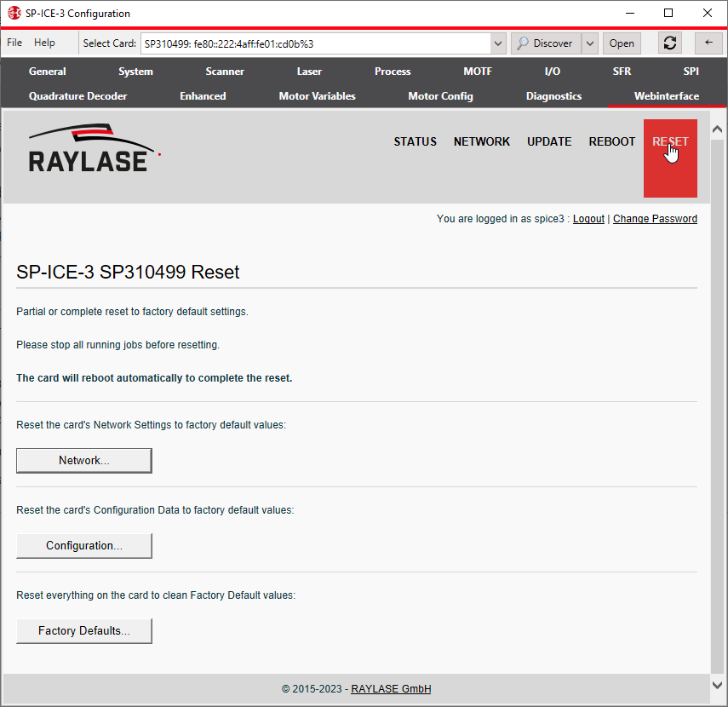Open the Motor Variables tab
728x707 pixels.
317,96
